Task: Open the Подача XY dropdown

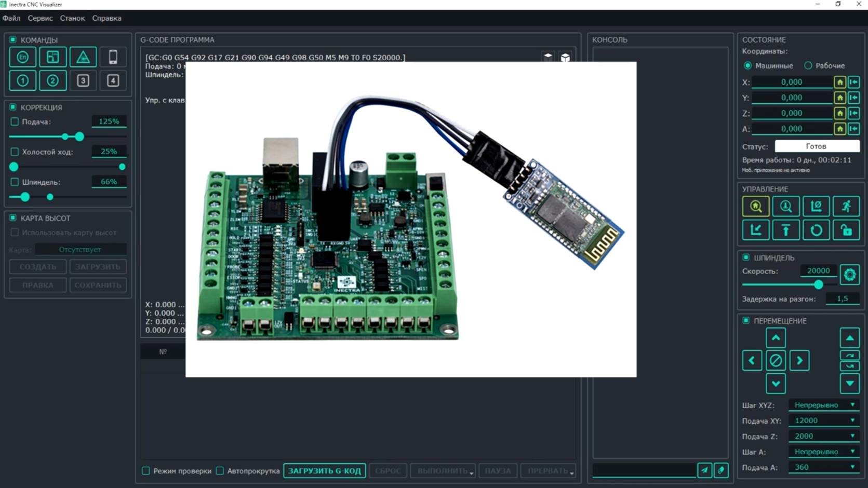Action: coord(823,421)
